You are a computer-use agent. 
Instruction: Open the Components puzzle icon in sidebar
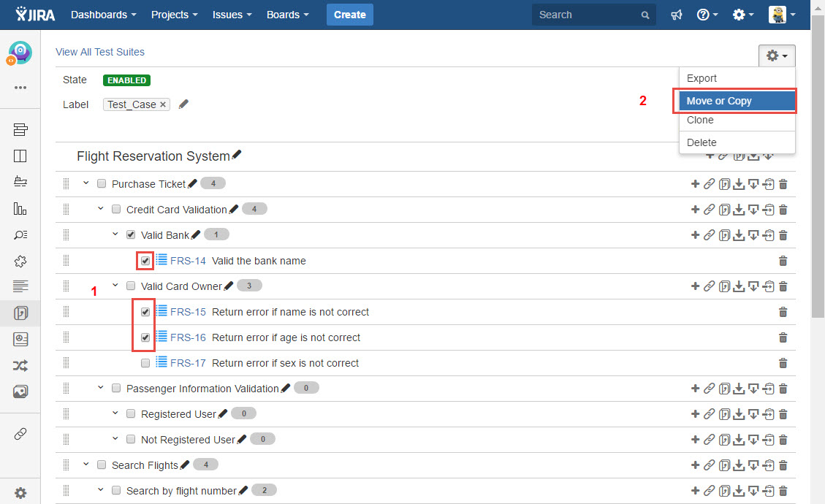(20, 261)
